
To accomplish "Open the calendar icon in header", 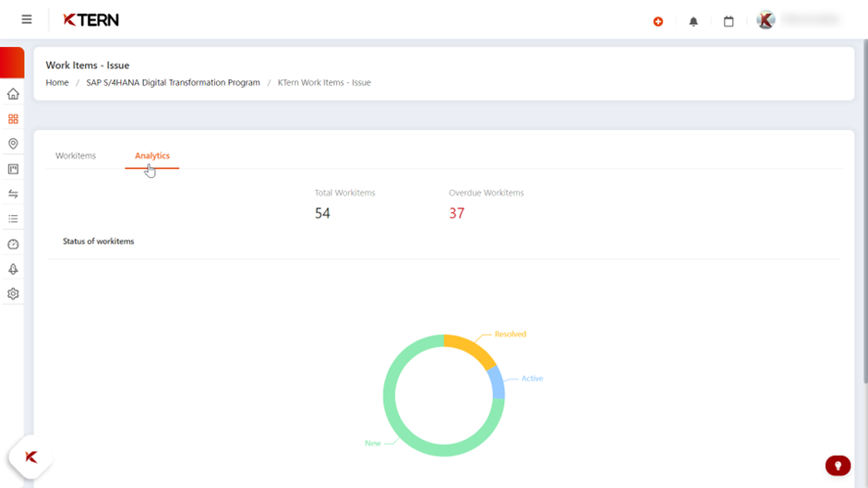I will pos(729,21).
